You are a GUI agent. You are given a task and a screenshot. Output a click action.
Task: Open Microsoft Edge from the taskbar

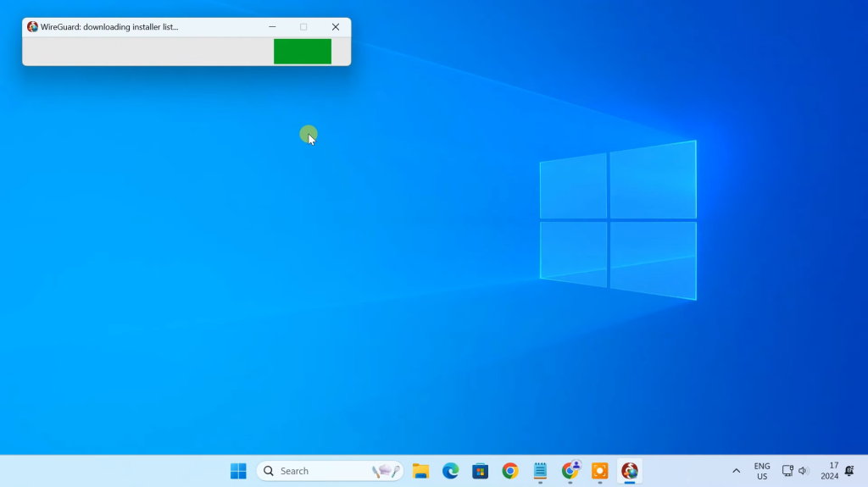450,471
